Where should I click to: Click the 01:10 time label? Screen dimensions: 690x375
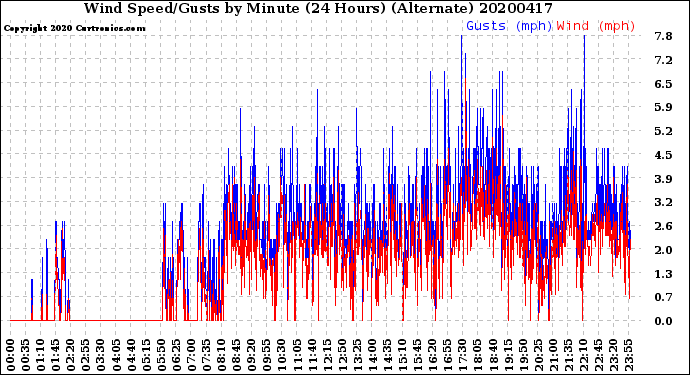point(40,355)
